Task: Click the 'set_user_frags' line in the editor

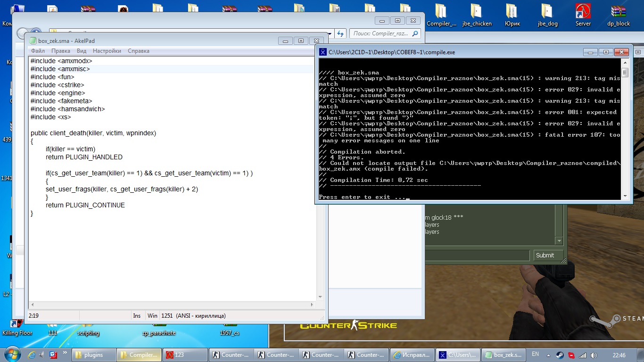Action: click(122, 189)
